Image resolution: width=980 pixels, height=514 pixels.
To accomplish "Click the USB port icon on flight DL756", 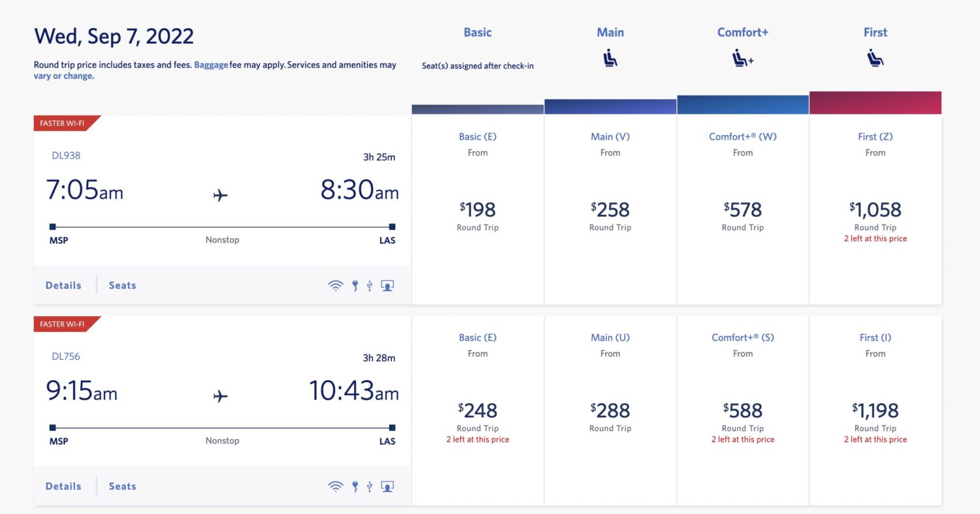I will (369, 486).
